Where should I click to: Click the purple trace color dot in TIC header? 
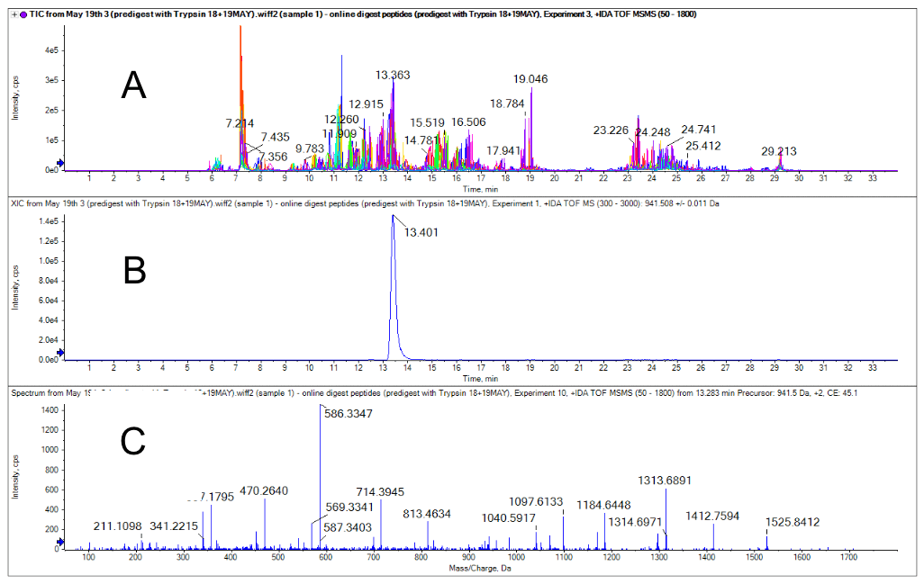(x=23, y=14)
